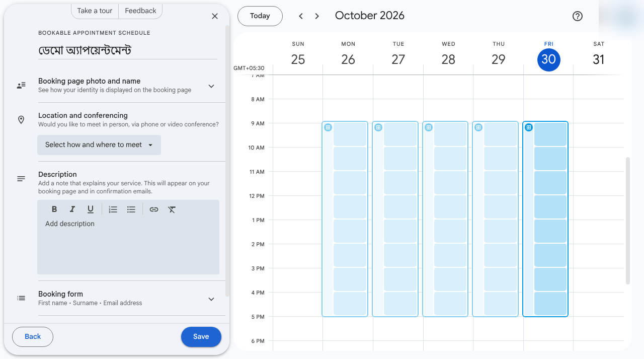Viewport: 644px width, 359px height.
Task: Click the Back button
Action: tap(33, 337)
